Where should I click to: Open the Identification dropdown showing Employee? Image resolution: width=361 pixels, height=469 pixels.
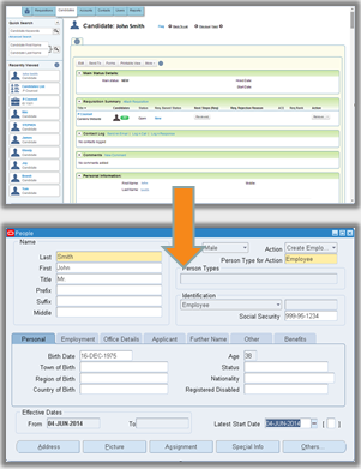click(x=231, y=305)
